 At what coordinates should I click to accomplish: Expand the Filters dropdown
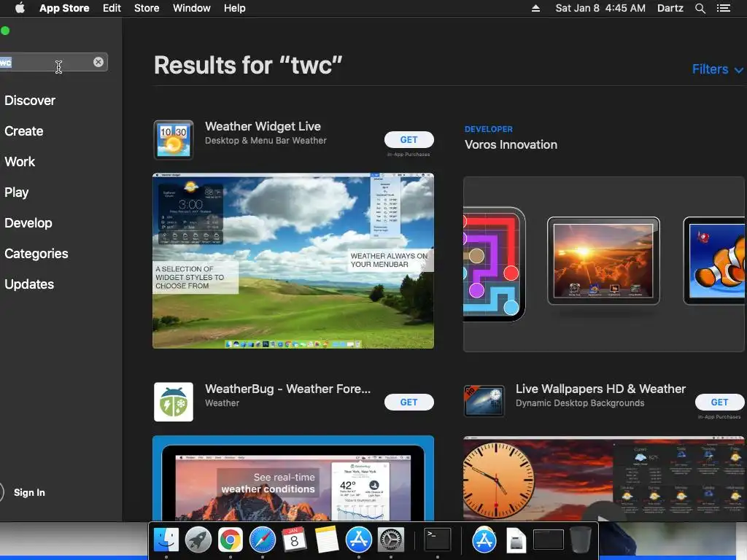click(718, 69)
